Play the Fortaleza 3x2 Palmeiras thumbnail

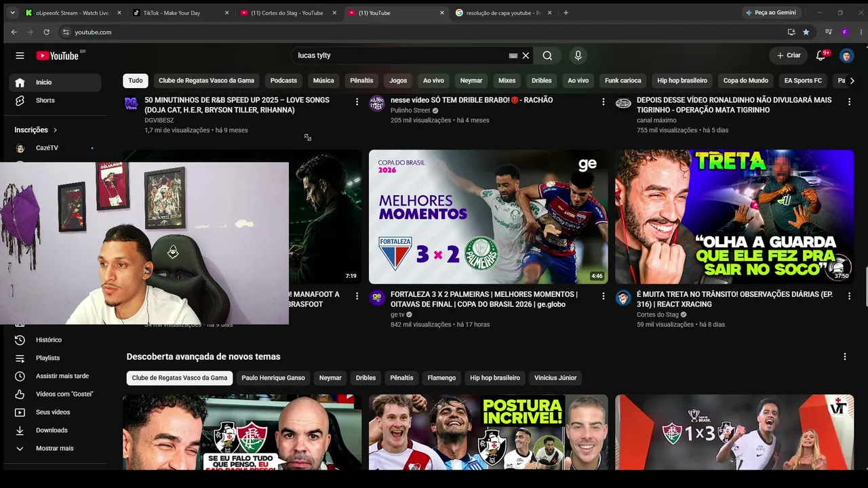(488, 217)
